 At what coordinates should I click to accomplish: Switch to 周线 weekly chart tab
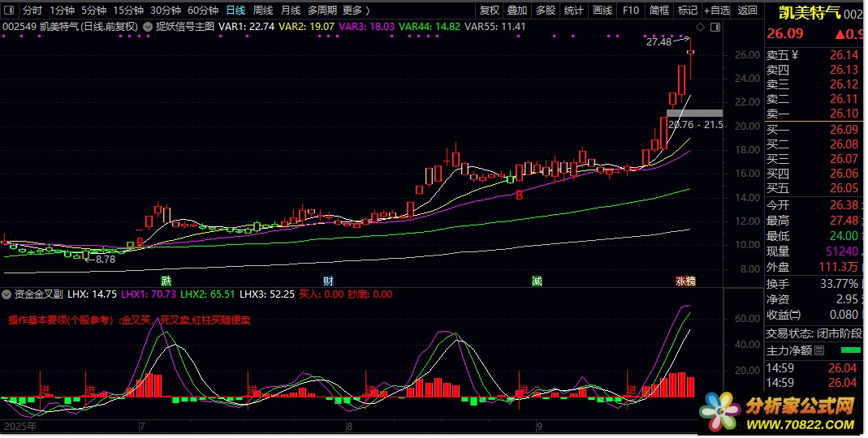tap(263, 11)
